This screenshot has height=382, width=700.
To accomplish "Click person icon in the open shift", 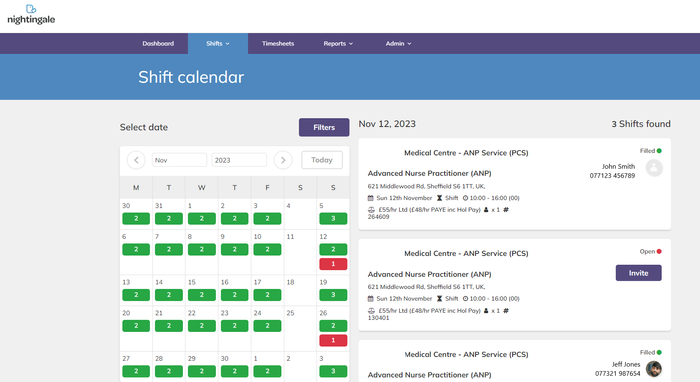I will 486,310.
